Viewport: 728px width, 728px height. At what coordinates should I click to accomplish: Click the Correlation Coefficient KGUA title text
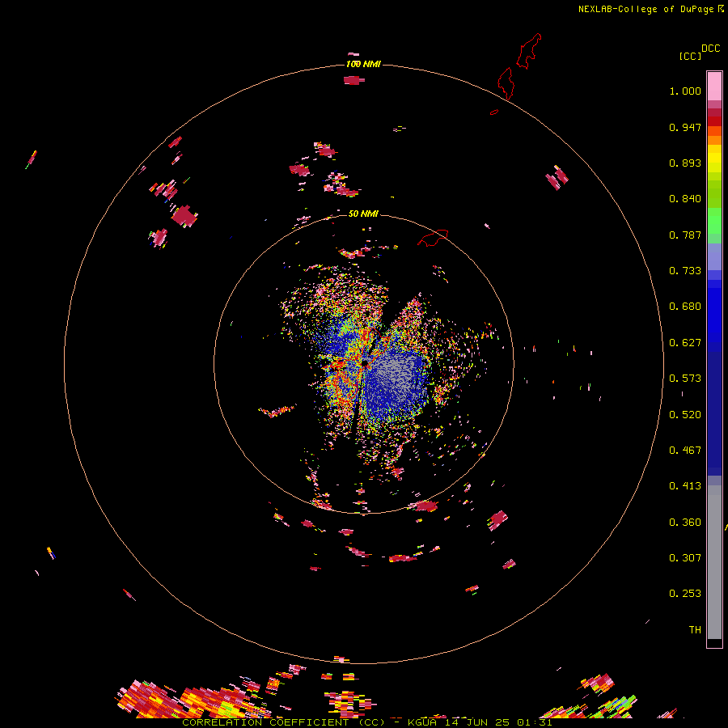tap(366, 722)
